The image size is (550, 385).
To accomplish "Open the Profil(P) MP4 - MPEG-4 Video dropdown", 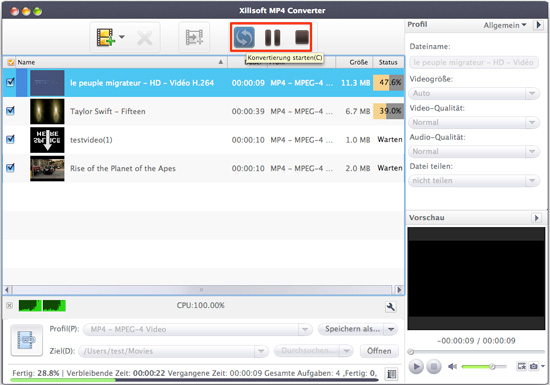I will coord(197,329).
